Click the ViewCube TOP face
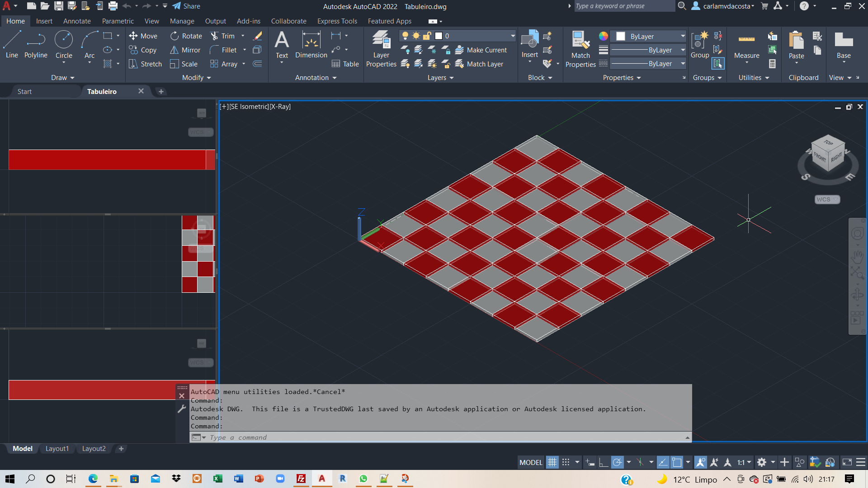Screen dimensions: 868x488 coord(828,142)
